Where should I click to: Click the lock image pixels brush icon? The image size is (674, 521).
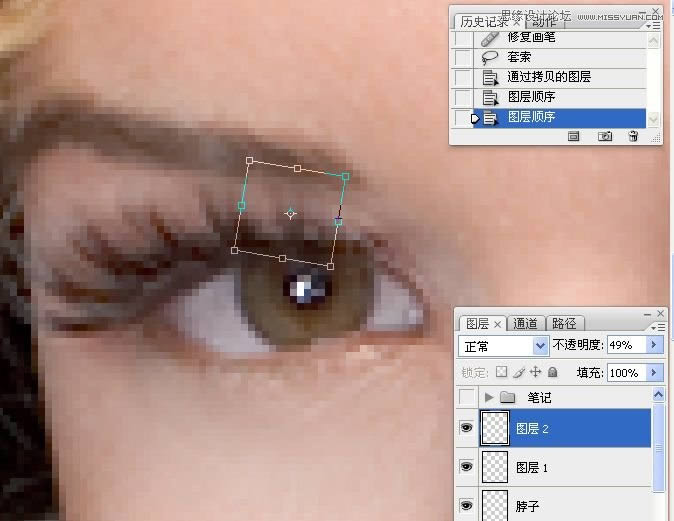point(518,372)
